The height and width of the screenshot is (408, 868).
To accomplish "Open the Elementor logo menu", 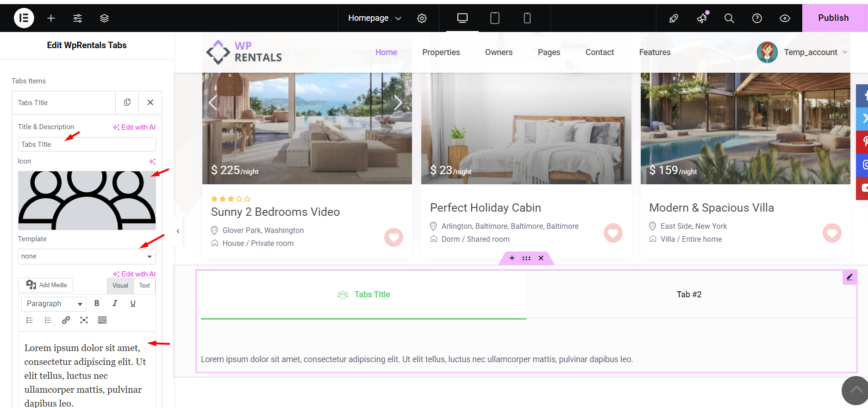I will click(x=24, y=18).
